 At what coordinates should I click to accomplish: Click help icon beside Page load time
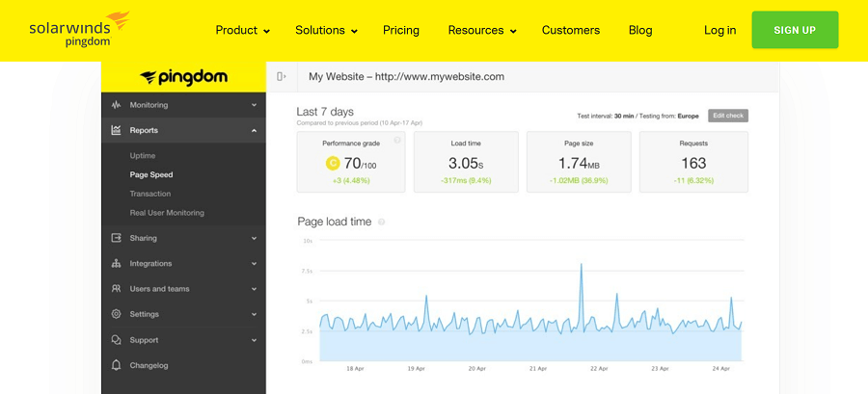coord(381,222)
